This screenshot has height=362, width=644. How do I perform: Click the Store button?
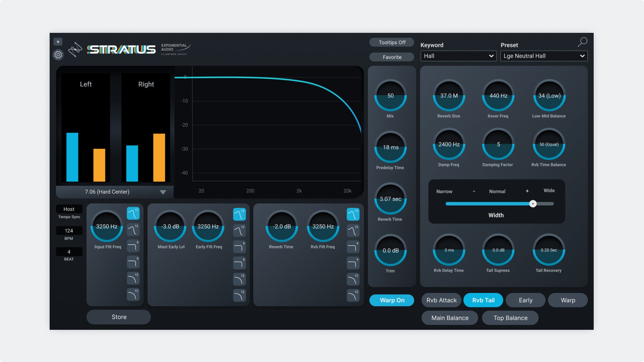click(118, 317)
